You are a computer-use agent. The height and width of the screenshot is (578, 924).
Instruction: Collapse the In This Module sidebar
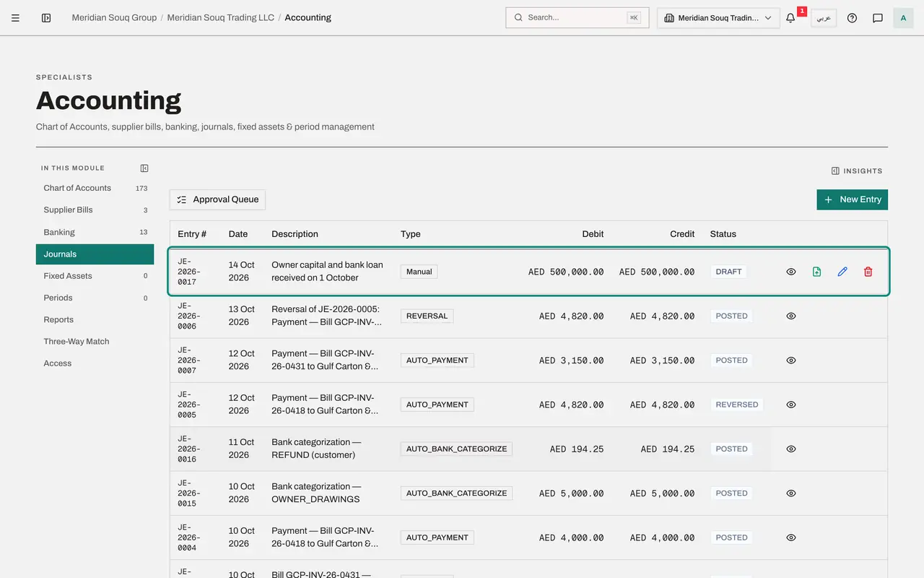(144, 168)
